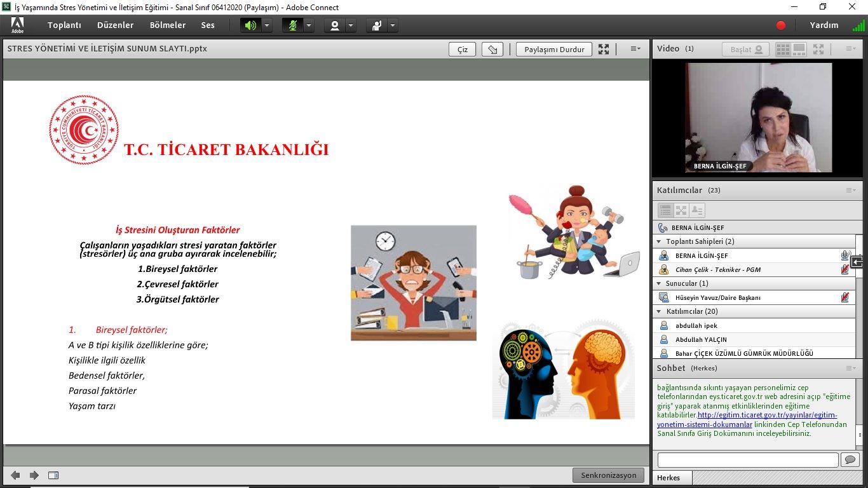Click the red recording indicator
The width and height of the screenshot is (868, 488).
[781, 25]
